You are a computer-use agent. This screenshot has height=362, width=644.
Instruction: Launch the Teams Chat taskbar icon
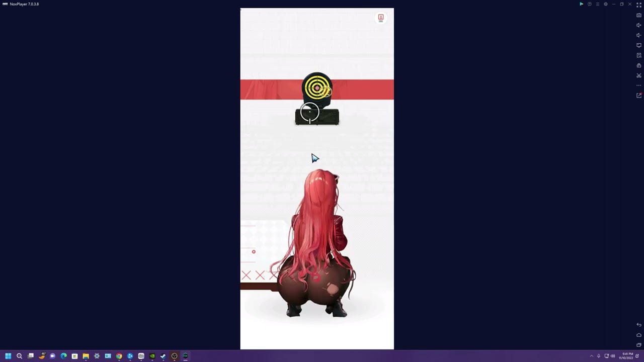pos(52,356)
